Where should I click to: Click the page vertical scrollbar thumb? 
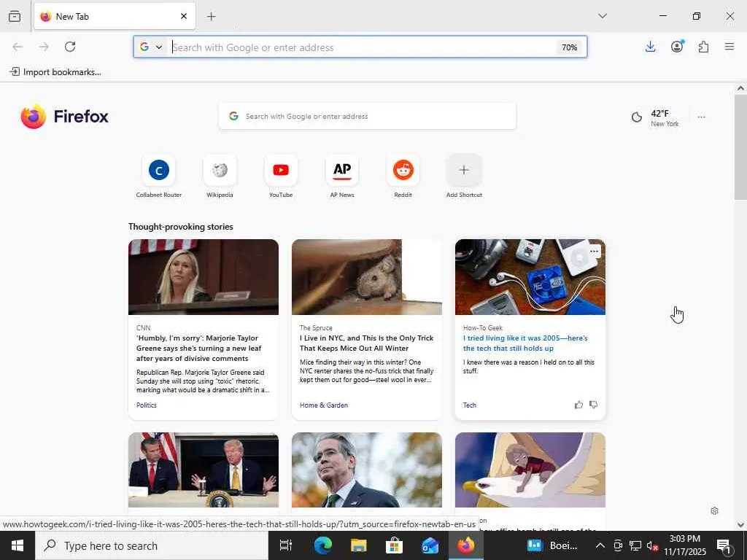740,147
